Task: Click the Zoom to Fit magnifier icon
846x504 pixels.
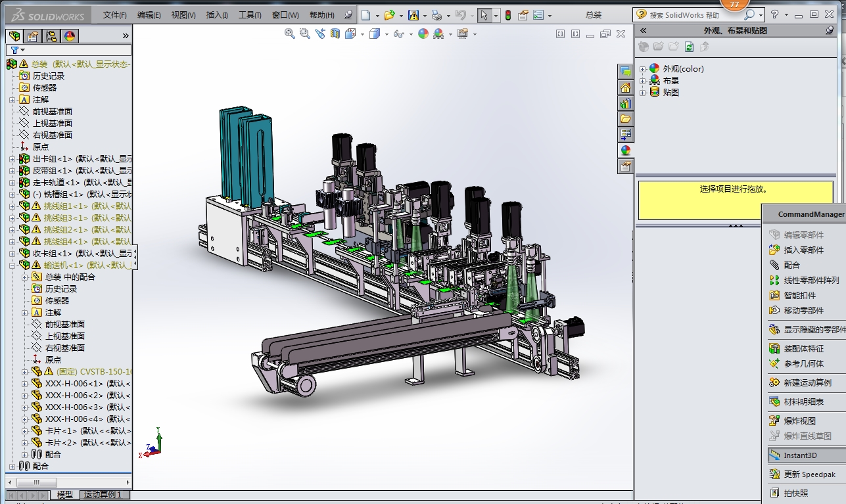Action: [289, 34]
